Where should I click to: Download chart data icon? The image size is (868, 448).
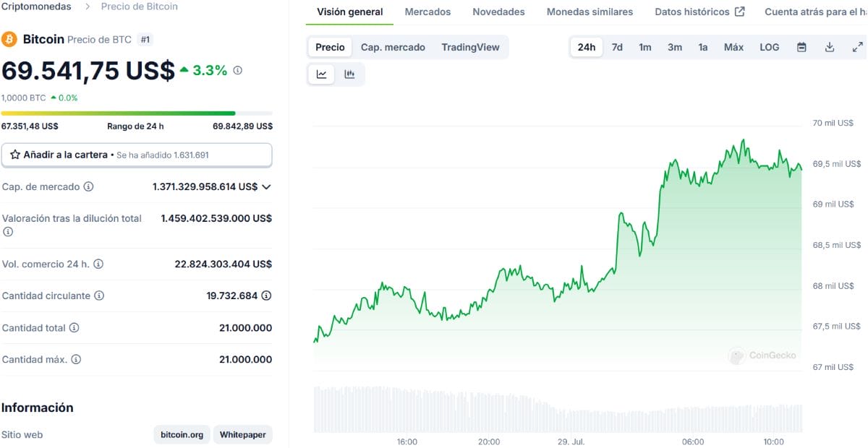[x=830, y=47]
